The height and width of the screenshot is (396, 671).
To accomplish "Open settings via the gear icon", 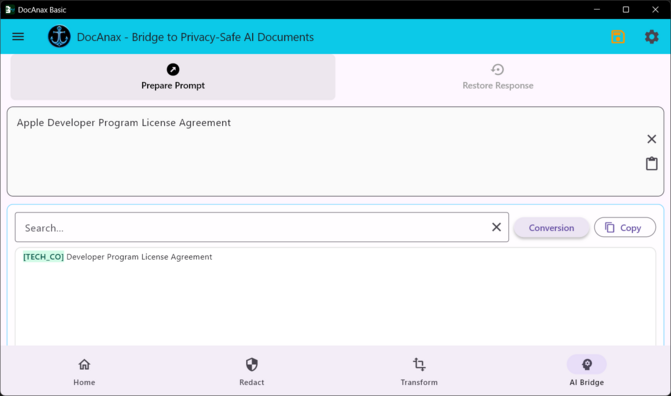I will coord(651,37).
